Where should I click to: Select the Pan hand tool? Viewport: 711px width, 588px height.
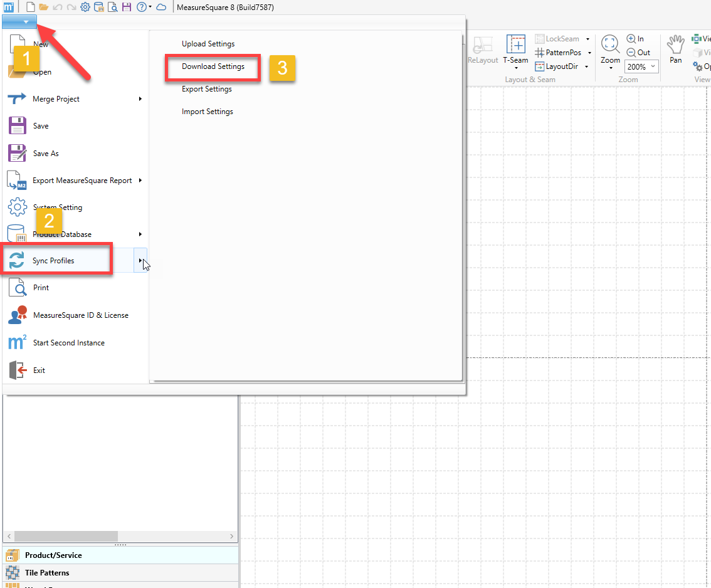point(676,50)
